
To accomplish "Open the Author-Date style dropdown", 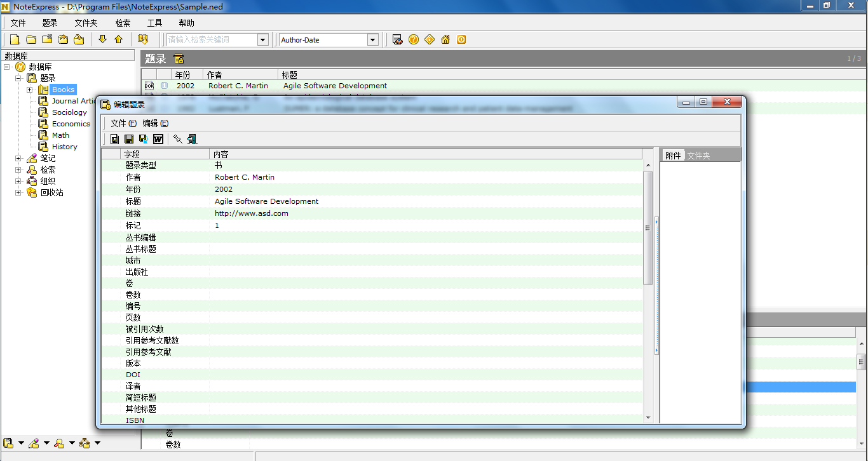I will coord(373,40).
